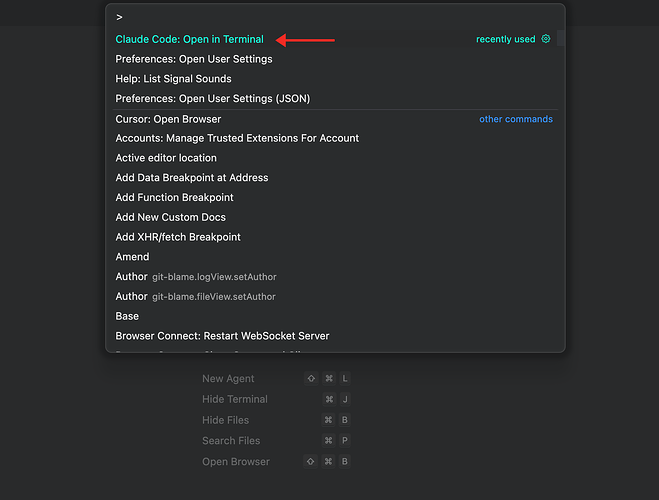659x500 pixels.
Task: Click the J key icon beside Hide Terminal
Action: click(345, 399)
